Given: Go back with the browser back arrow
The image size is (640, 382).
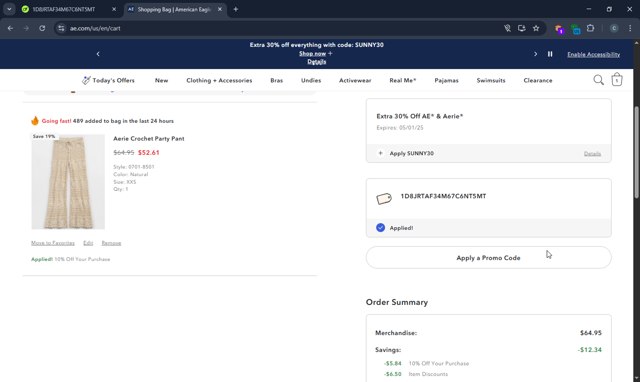Looking at the screenshot, I should coord(10,28).
